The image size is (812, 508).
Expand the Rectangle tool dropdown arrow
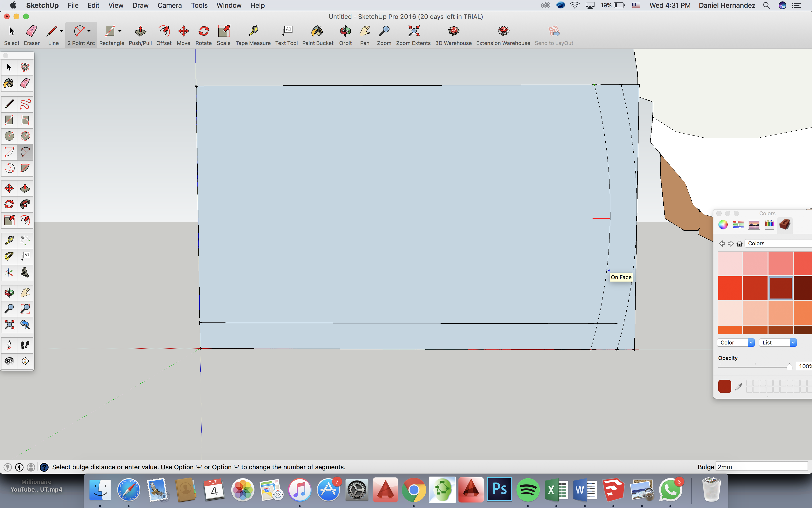pyautogui.click(x=120, y=31)
